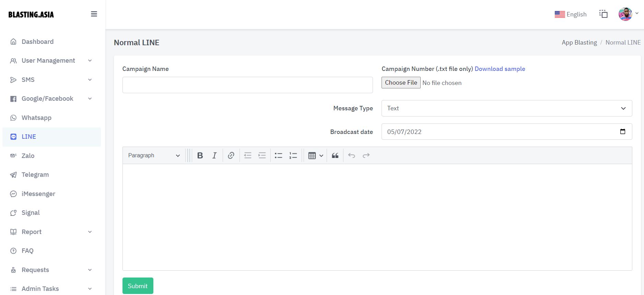Image resolution: width=644 pixels, height=295 pixels.
Task: Click the iMessenger icon in sidebar
Action: (13, 194)
